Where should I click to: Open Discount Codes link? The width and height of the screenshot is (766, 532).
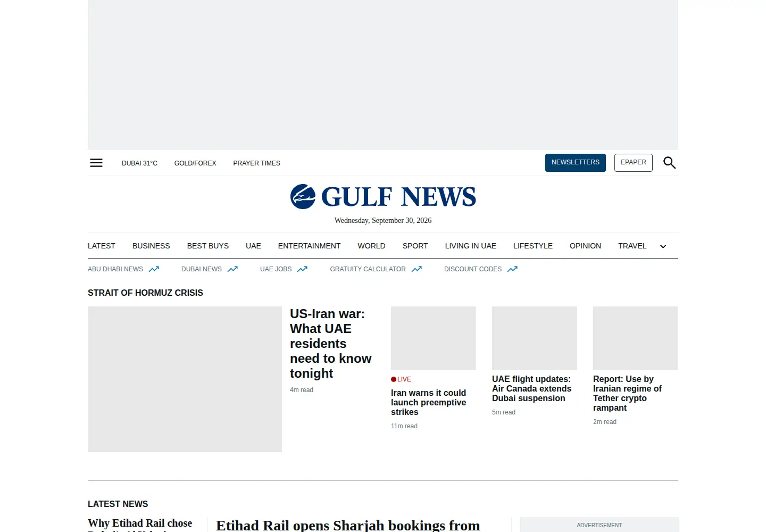473,269
